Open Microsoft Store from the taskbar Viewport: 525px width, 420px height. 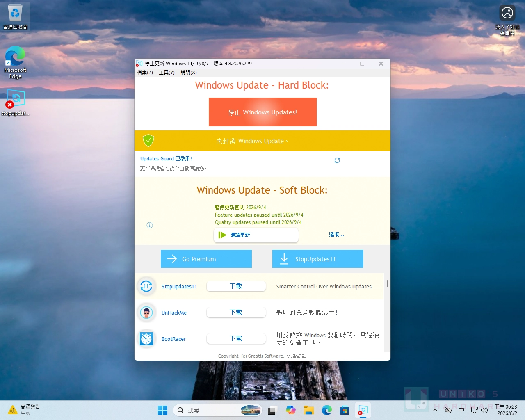[x=345, y=410]
